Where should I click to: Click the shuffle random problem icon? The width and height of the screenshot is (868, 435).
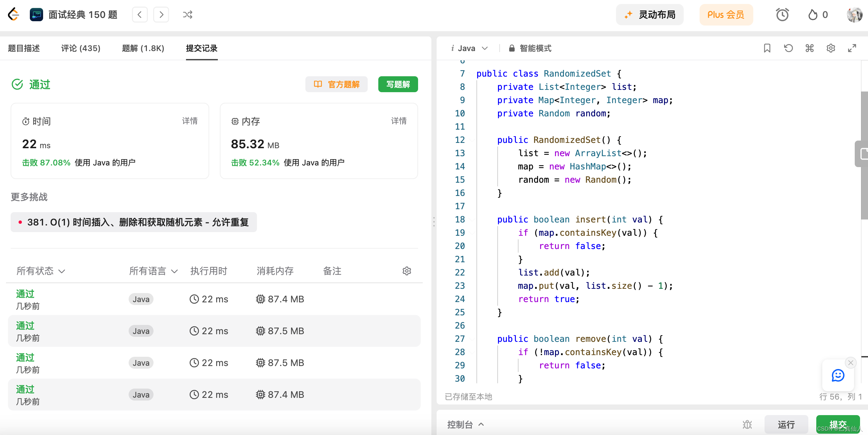point(187,15)
